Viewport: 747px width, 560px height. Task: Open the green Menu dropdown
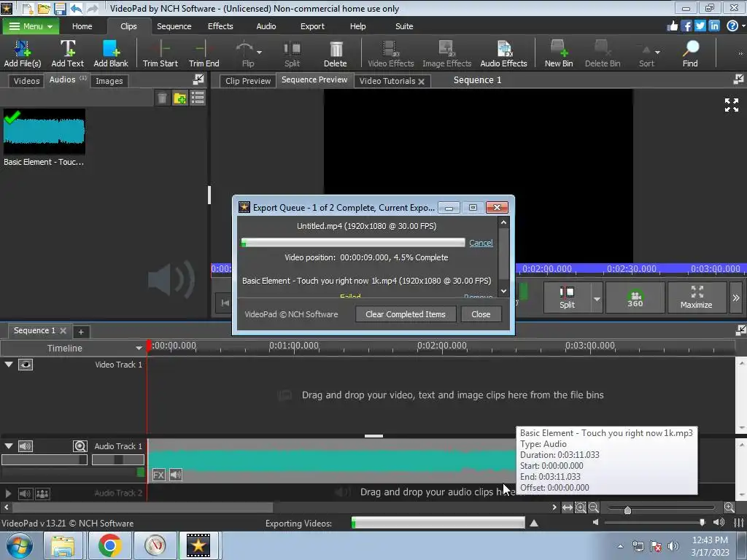(x=31, y=26)
